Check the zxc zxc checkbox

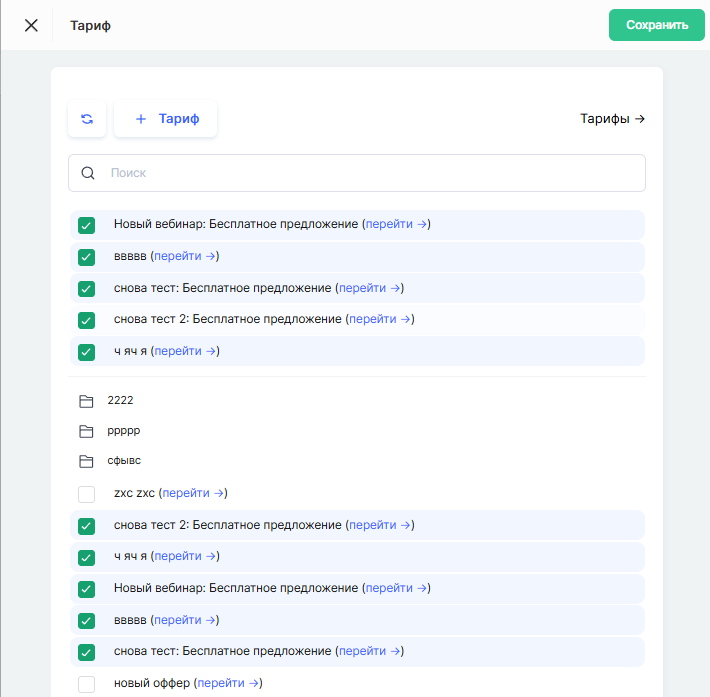pyautogui.click(x=86, y=494)
